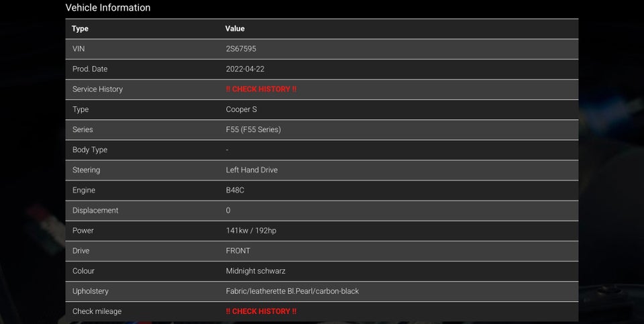Image resolution: width=644 pixels, height=324 pixels.
Task: Select the Midnight schwarz colour value
Action: point(256,271)
